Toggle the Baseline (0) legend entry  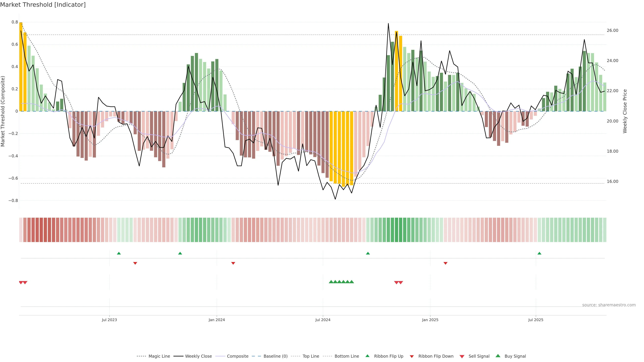click(275, 356)
